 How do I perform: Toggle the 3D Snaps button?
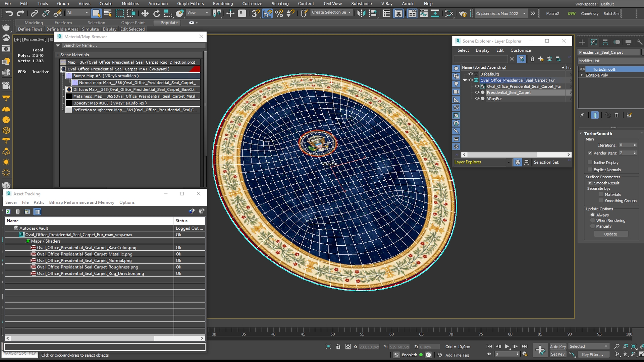pos(256,13)
